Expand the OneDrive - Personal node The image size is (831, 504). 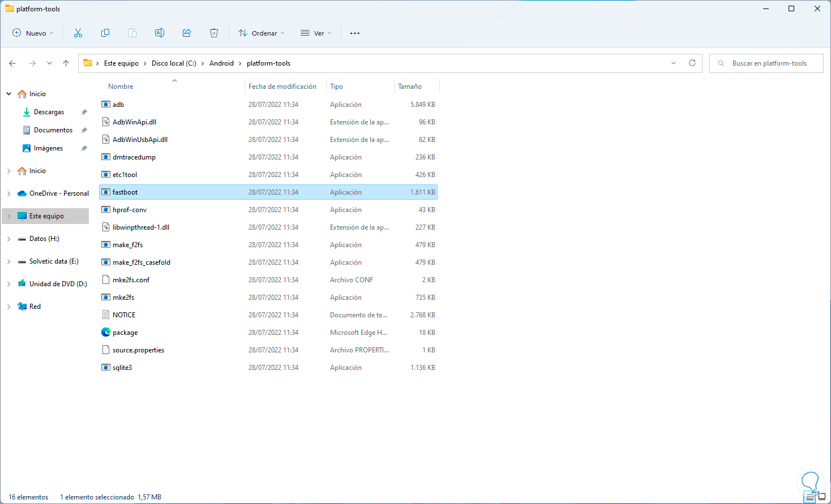point(9,193)
